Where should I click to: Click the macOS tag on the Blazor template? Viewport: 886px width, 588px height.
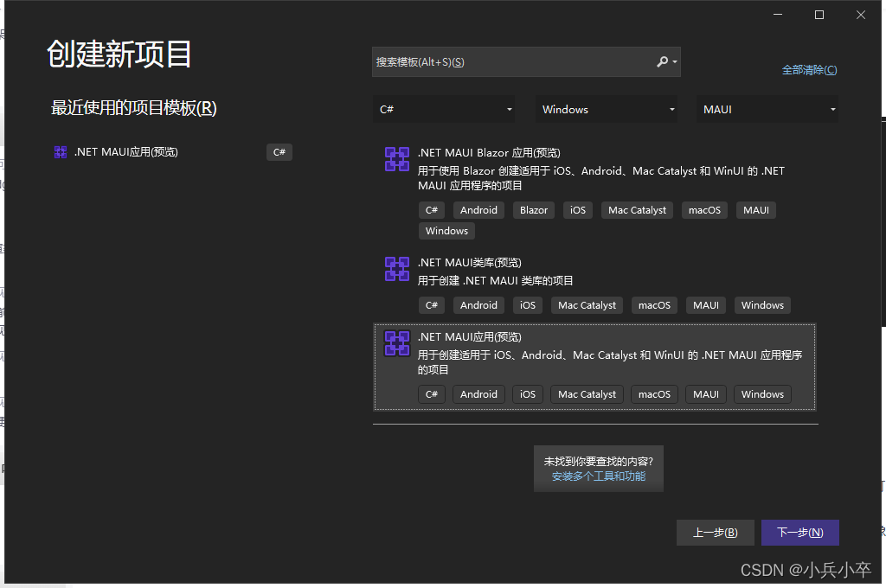pyautogui.click(x=703, y=209)
